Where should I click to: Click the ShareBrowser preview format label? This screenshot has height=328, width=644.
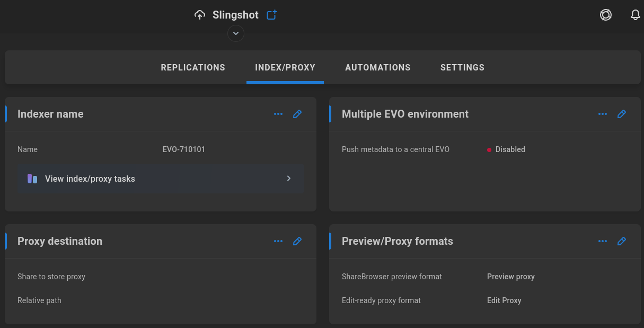(x=392, y=277)
